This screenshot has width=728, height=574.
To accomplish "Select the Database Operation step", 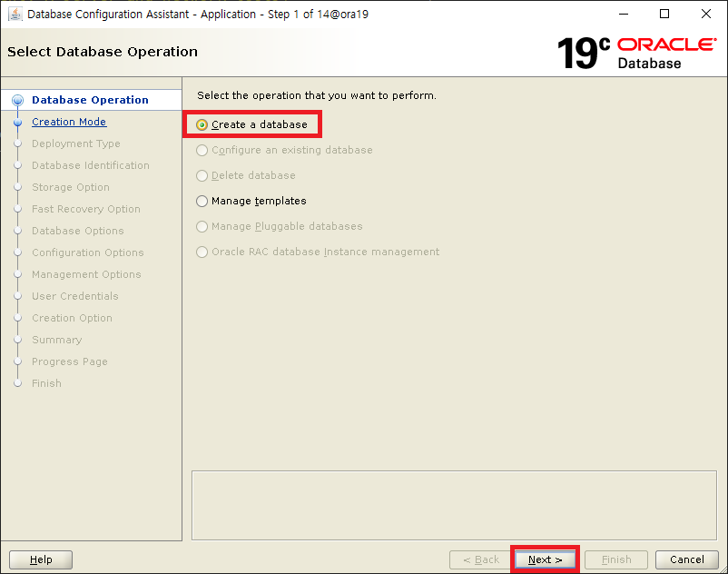I will coord(90,100).
